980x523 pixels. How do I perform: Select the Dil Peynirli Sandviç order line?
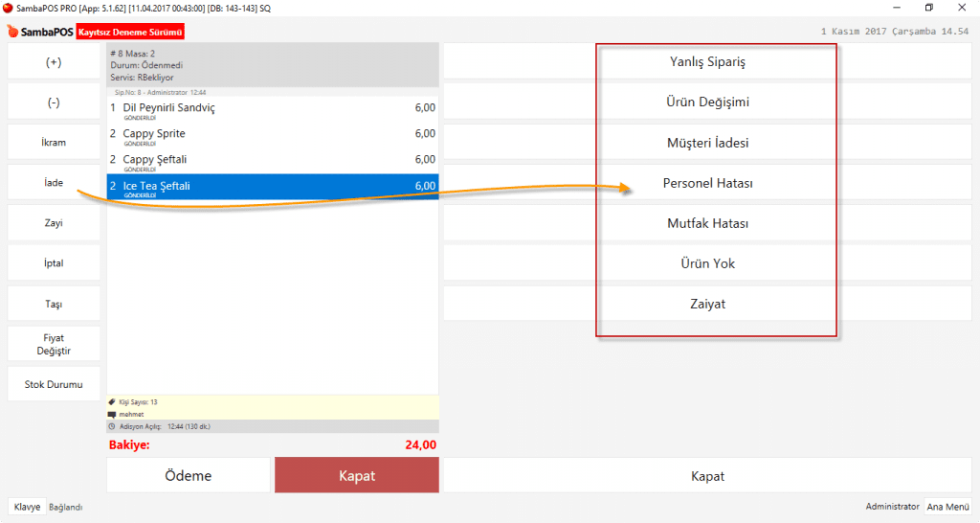[x=272, y=110]
